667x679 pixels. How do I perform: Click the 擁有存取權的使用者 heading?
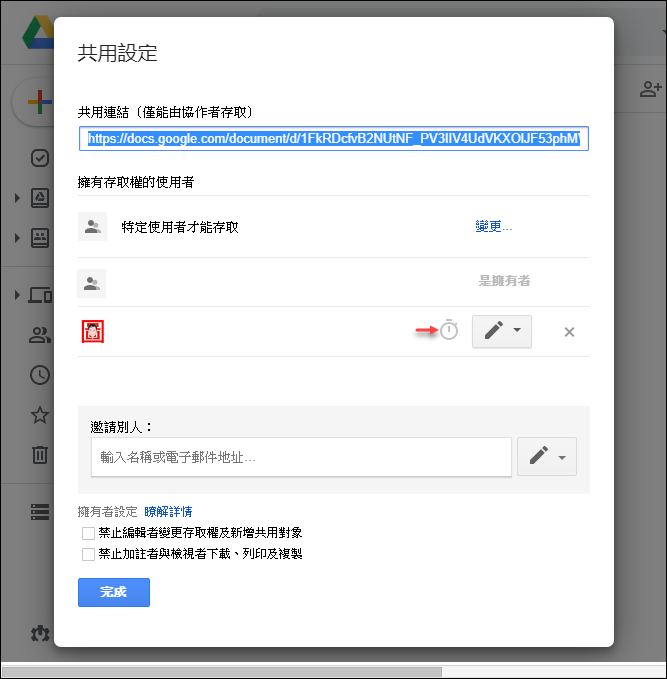click(136, 182)
